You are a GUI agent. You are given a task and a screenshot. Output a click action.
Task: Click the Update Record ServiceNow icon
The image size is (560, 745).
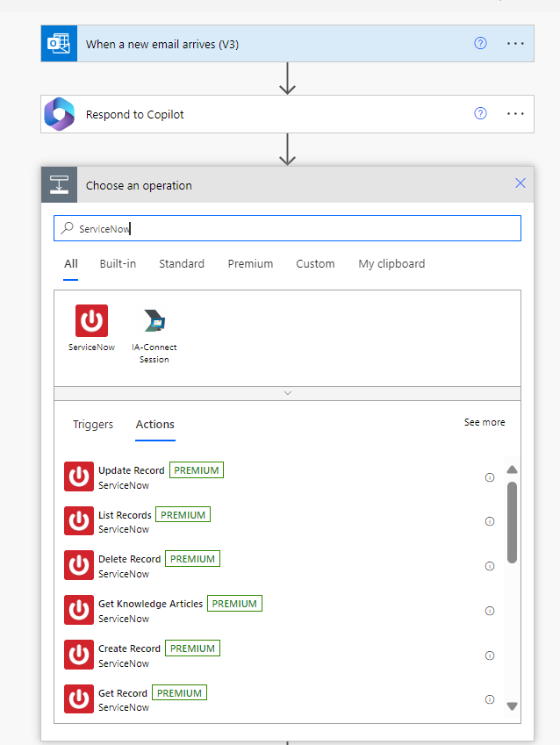[79, 476]
